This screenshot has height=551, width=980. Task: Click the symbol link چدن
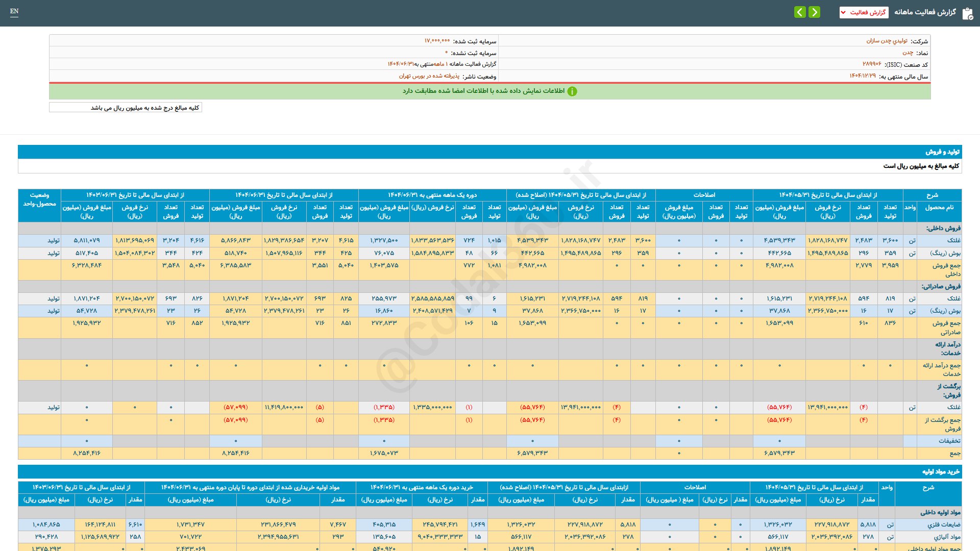(x=908, y=53)
